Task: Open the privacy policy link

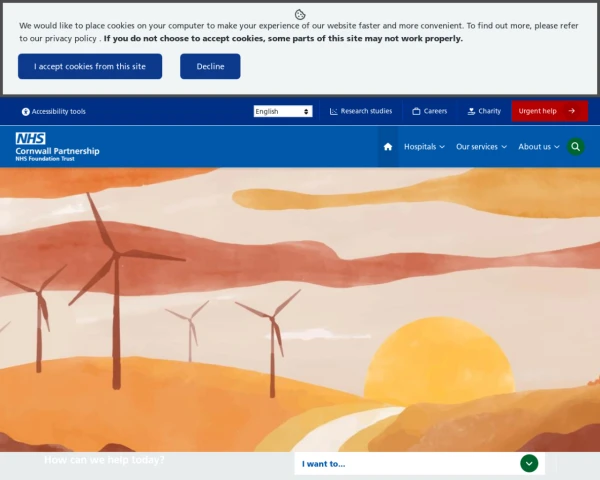Action: click(71, 39)
